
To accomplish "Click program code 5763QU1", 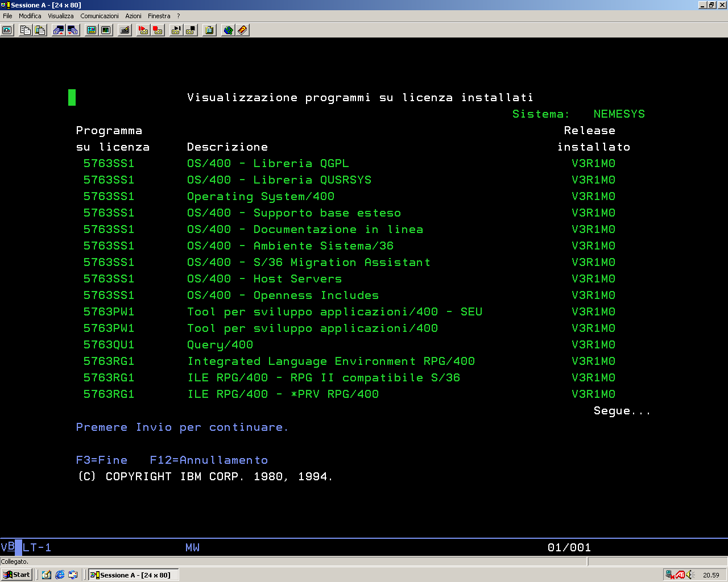I will (x=109, y=344).
